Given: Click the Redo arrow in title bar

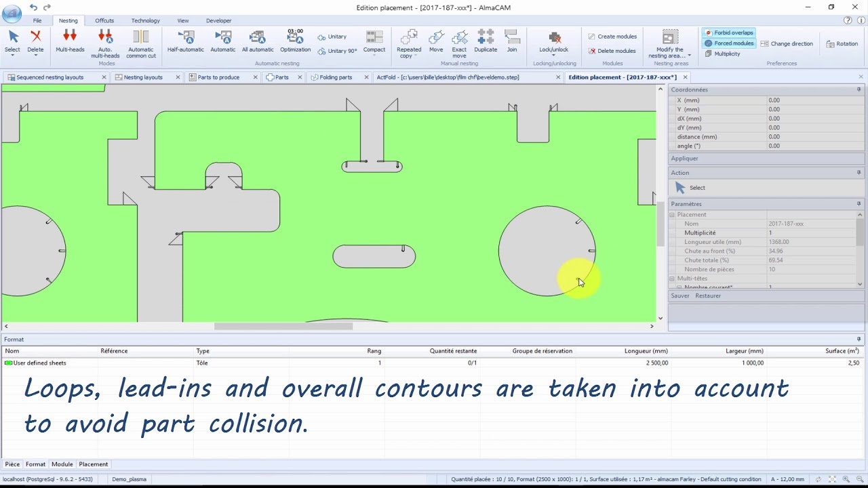Looking at the screenshot, I should point(47,7).
